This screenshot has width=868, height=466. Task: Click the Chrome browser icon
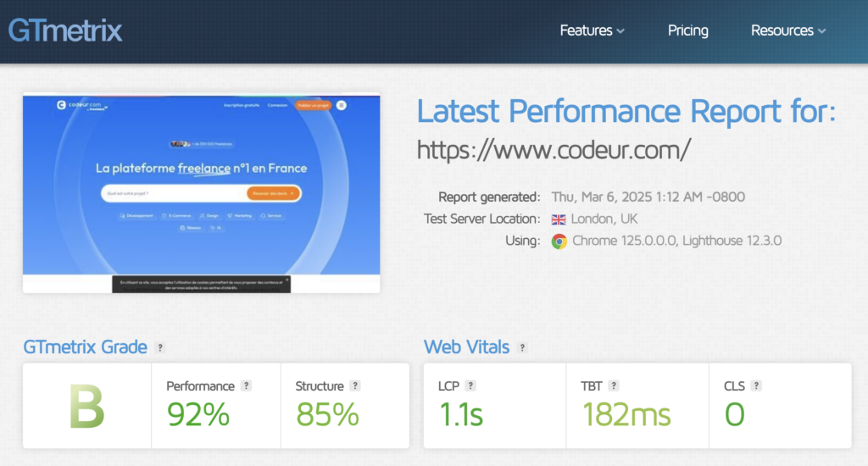(x=559, y=241)
